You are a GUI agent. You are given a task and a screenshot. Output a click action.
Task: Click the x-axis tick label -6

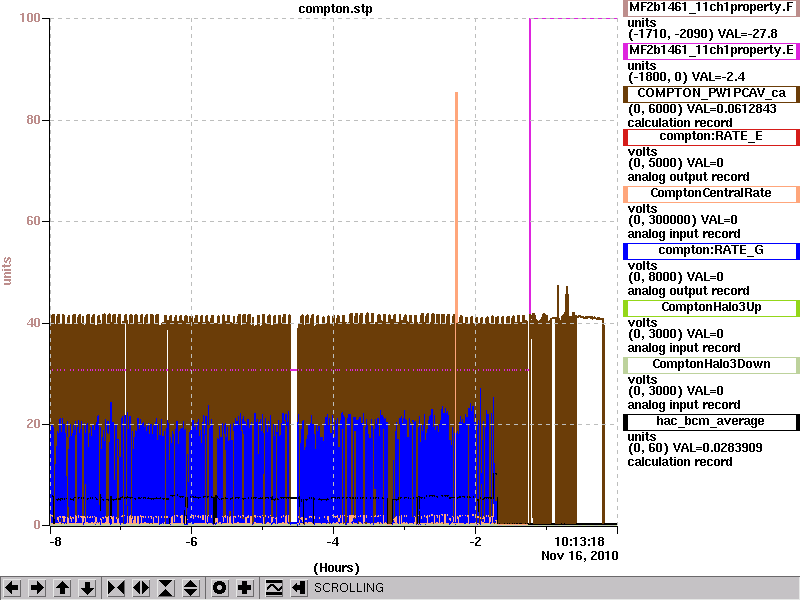pos(191,541)
